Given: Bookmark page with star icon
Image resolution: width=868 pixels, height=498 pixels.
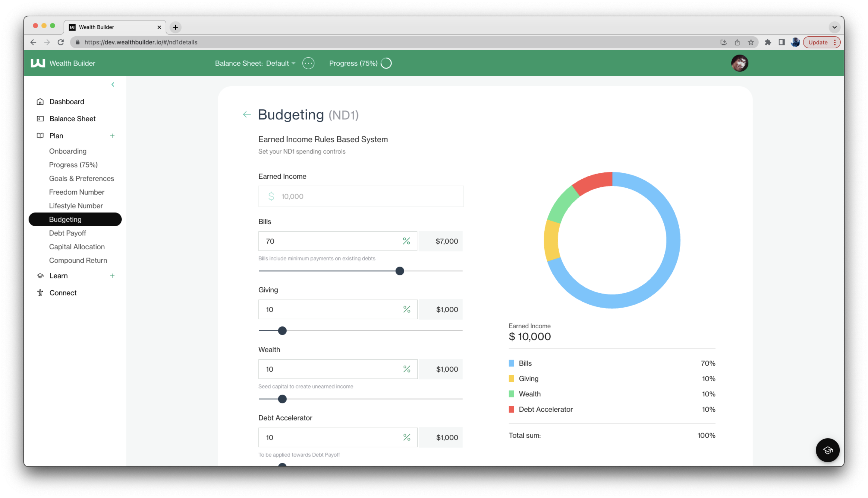Looking at the screenshot, I should [751, 42].
